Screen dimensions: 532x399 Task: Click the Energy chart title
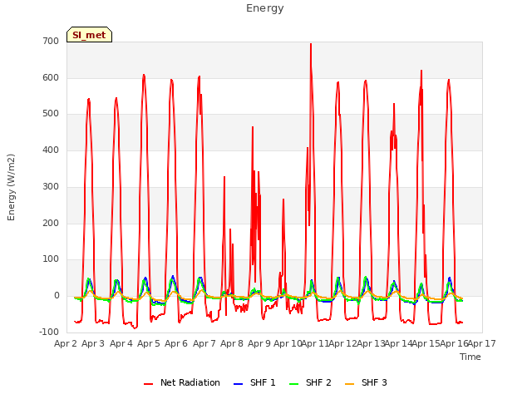coord(265,8)
